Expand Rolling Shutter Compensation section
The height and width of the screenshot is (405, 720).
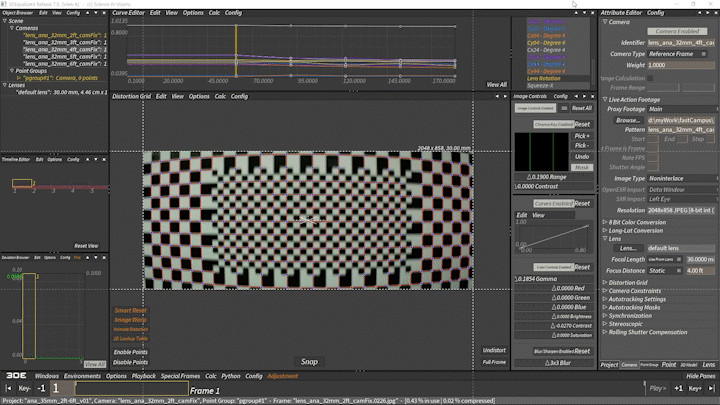[x=605, y=332]
